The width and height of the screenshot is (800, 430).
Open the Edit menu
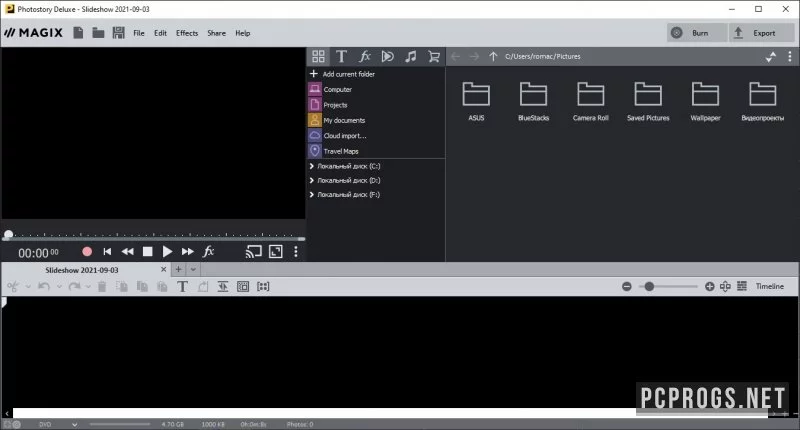[160, 33]
